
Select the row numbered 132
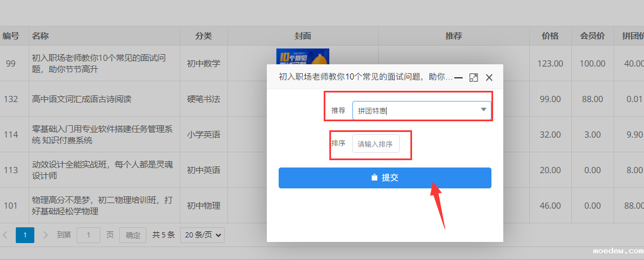tap(11, 99)
